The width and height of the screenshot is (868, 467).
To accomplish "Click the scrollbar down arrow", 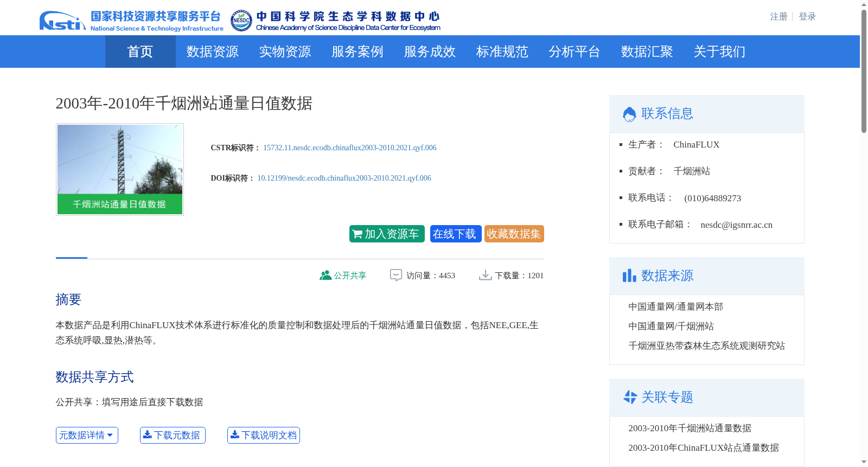I will tap(864, 462).
